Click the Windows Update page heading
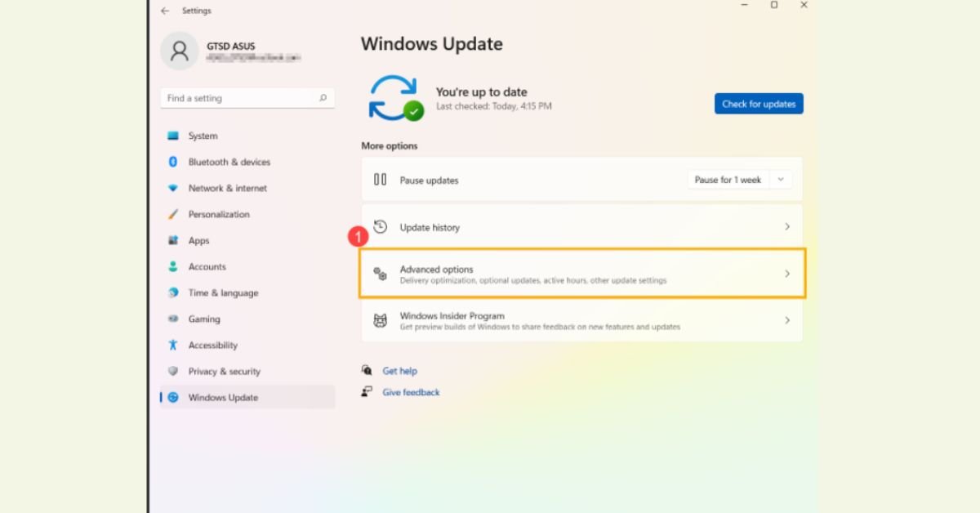Screen dimensions: 980x513 point(432,44)
